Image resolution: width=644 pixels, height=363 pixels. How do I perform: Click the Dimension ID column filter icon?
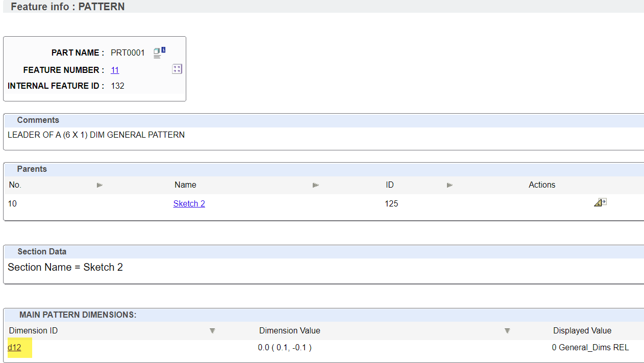(x=212, y=330)
